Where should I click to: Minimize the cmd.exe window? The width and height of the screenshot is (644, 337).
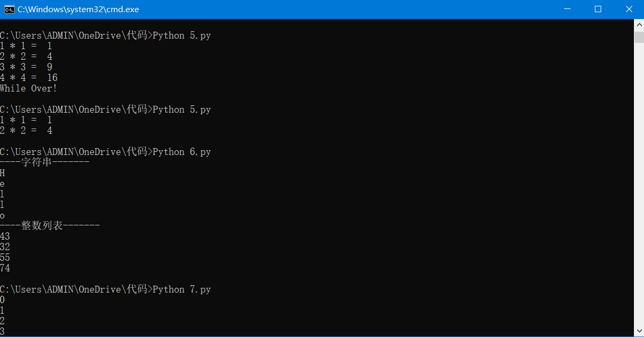pyautogui.click(x=567, y=9)
